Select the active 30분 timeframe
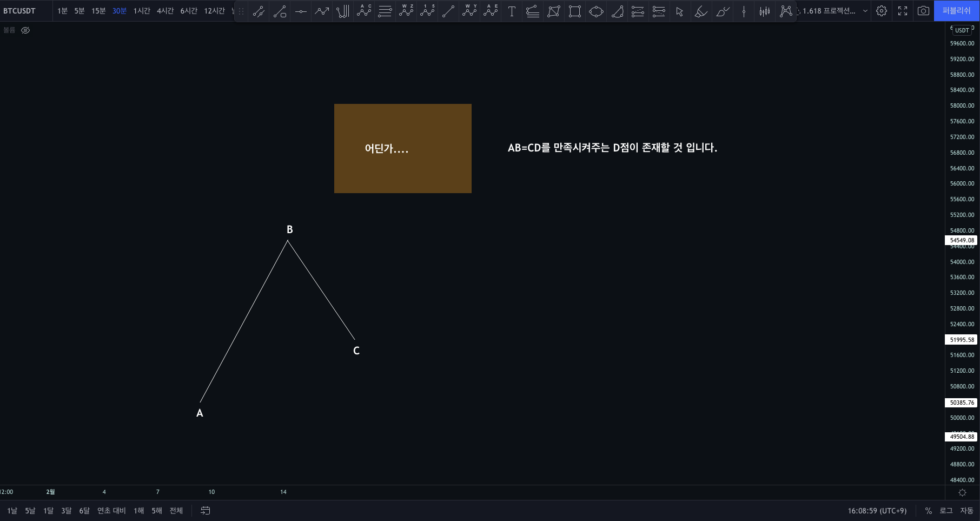Screen dimensions: 980x521 [x=120, y=11]
